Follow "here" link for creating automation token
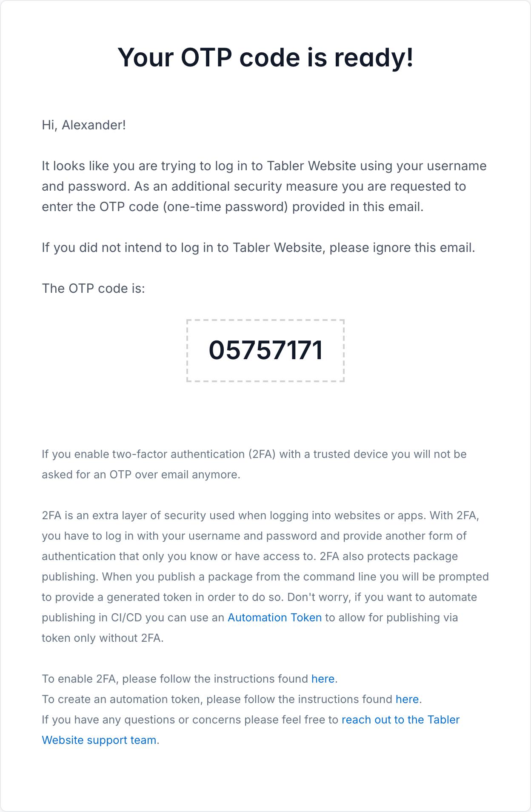This screenshot has width=531, height=812. point(407,699)
